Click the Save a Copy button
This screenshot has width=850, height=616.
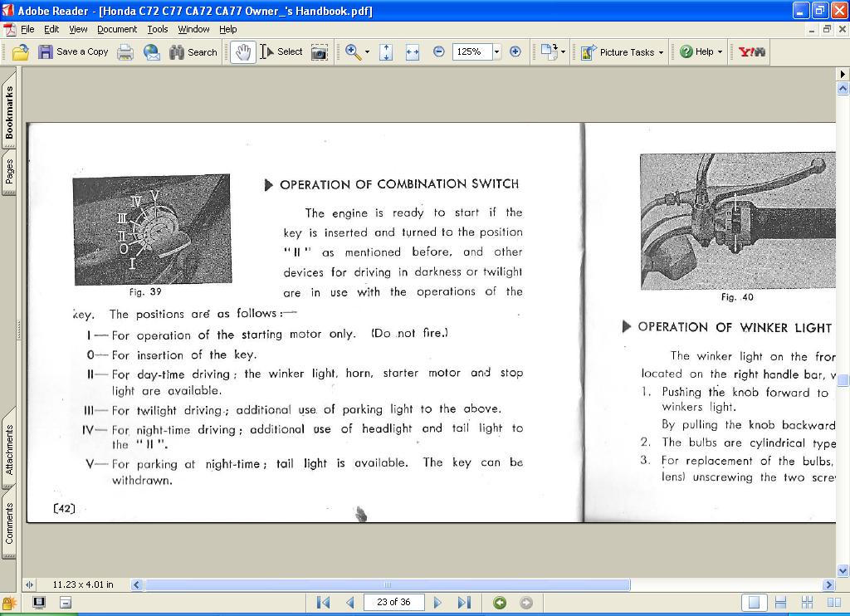coord(73,52)
